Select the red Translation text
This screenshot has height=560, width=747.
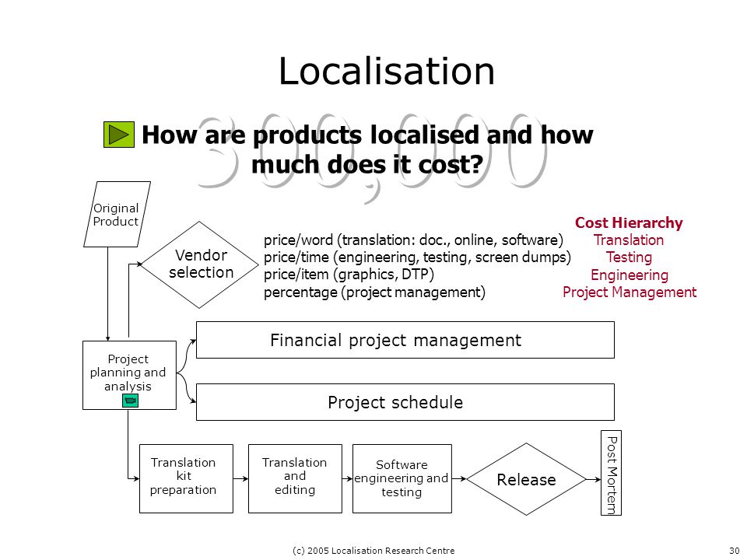629,240
